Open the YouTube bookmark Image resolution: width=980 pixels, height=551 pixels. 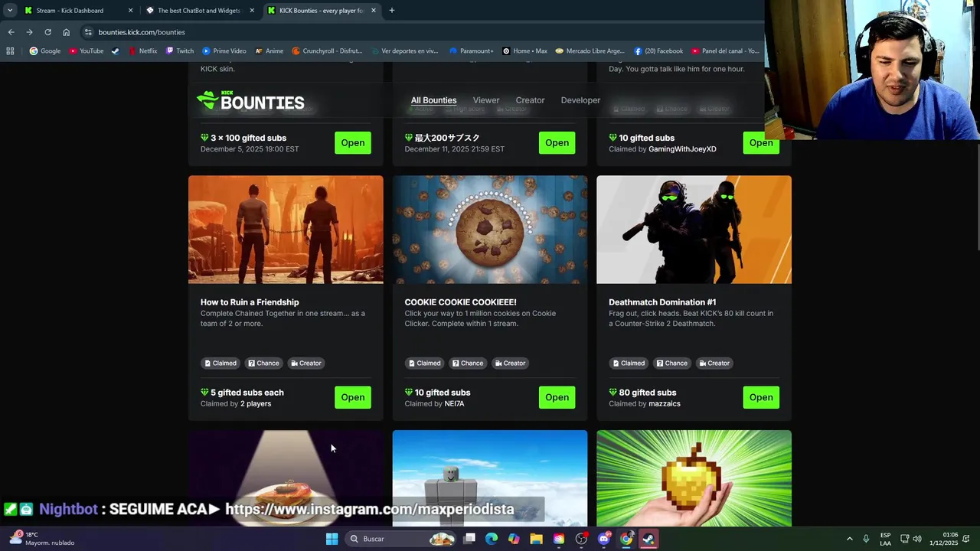[x=87, y=51]
